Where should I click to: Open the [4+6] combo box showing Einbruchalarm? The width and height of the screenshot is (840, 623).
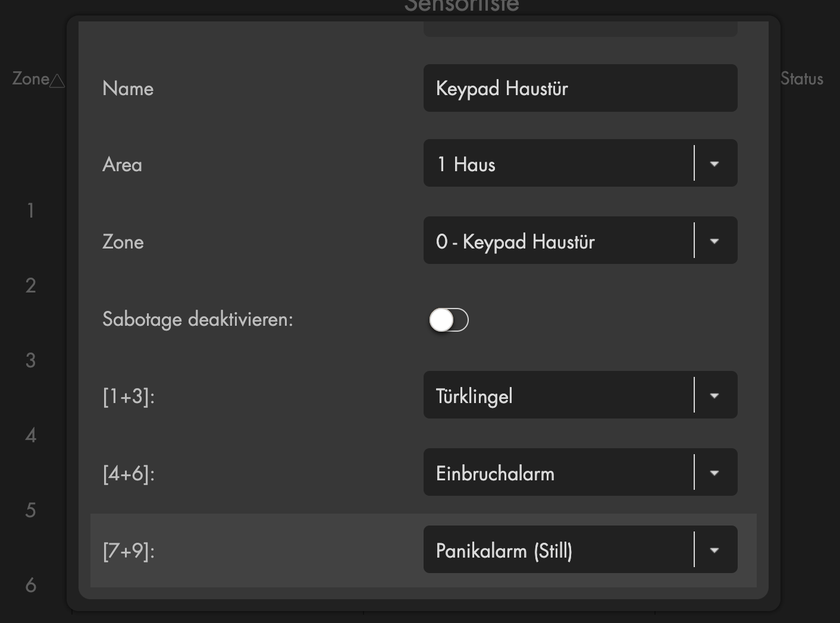pos(580,472)
